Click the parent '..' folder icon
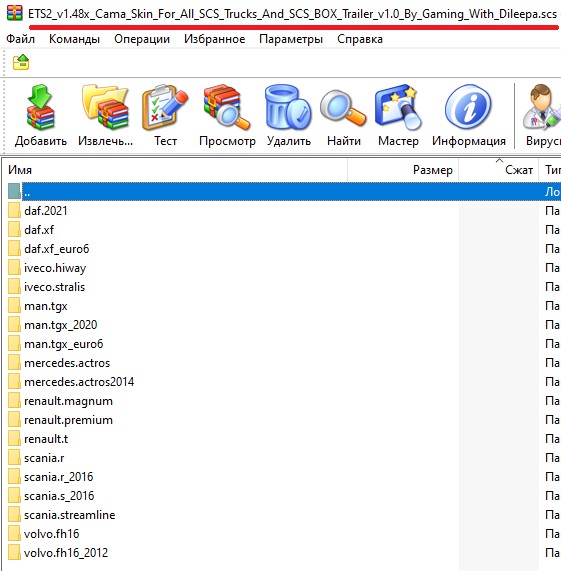Screen dimensions: 561x571 point(14,192)
